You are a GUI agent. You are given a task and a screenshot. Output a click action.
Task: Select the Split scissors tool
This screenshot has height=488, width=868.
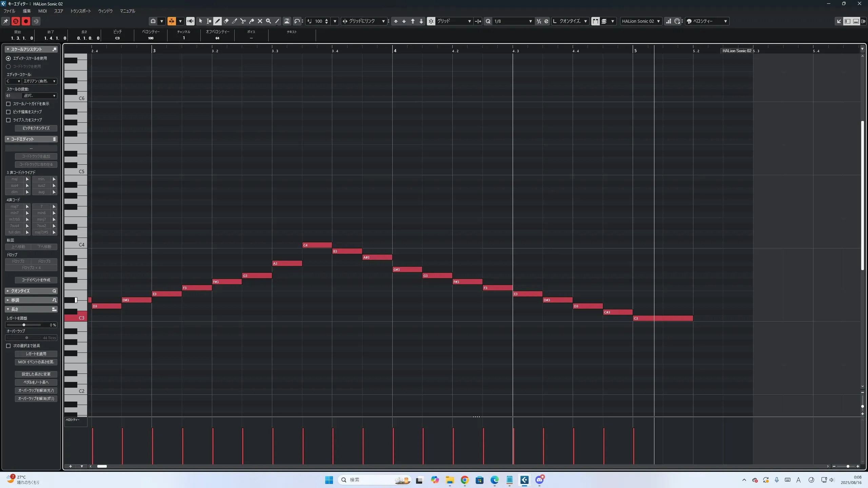tap(243, 21)
